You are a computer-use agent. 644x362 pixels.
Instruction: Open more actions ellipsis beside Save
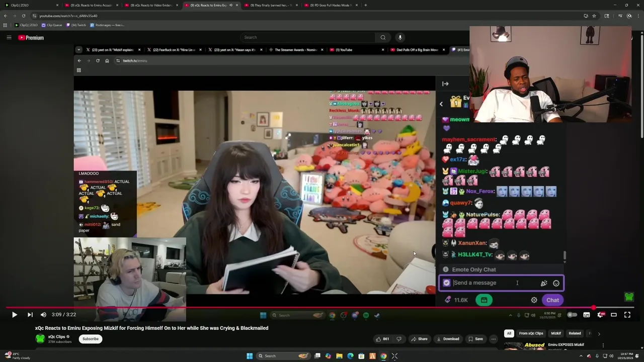point(494,339)
